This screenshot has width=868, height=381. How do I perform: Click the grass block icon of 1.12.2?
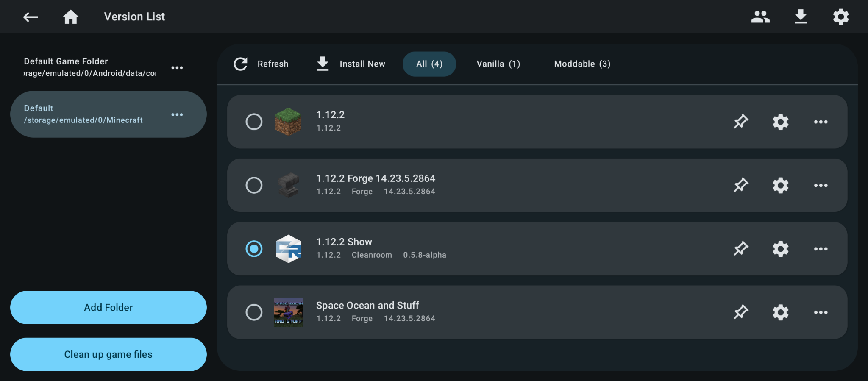coord(288,122)
